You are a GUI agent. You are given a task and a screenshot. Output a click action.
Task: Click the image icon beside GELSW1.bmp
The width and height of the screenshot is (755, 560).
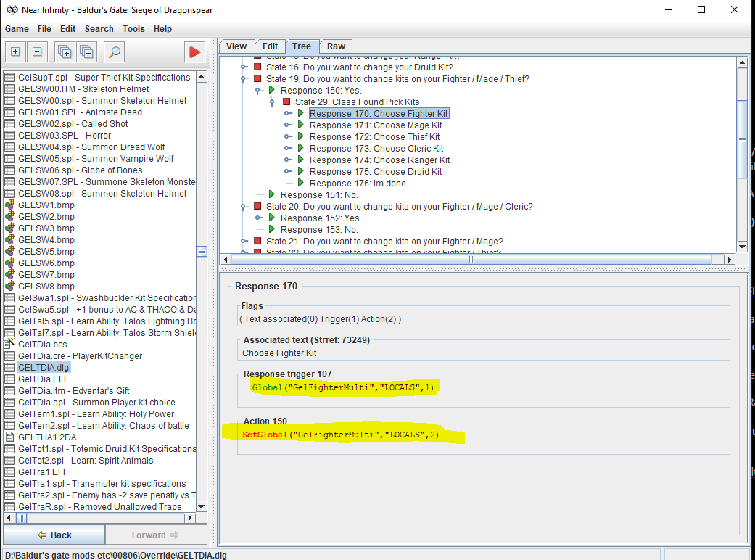9,205
